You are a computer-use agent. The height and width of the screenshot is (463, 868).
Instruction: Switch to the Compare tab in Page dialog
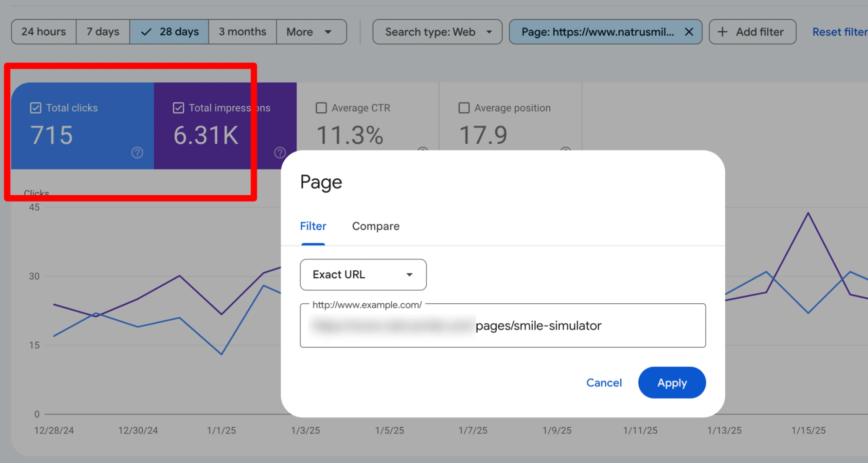click(376, 226)
